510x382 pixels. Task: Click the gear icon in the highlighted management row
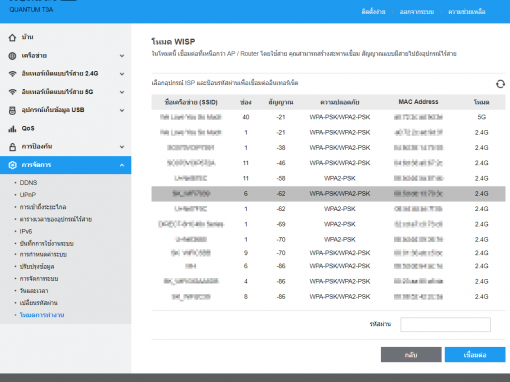tap(12, 165)
